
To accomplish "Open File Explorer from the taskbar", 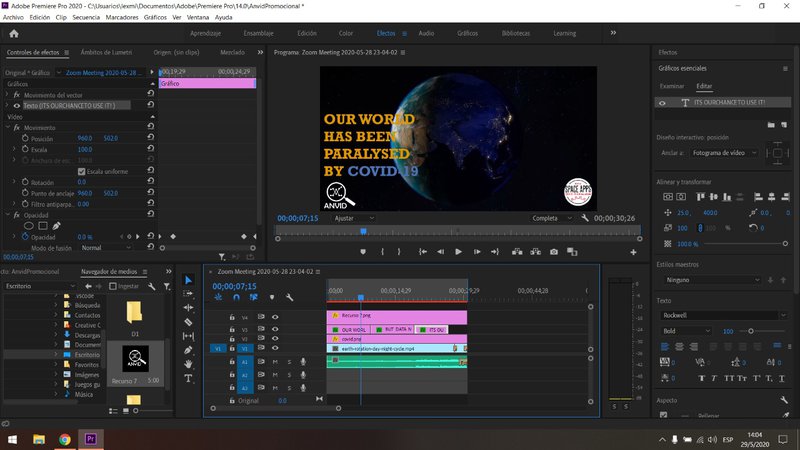I will 39,439.
